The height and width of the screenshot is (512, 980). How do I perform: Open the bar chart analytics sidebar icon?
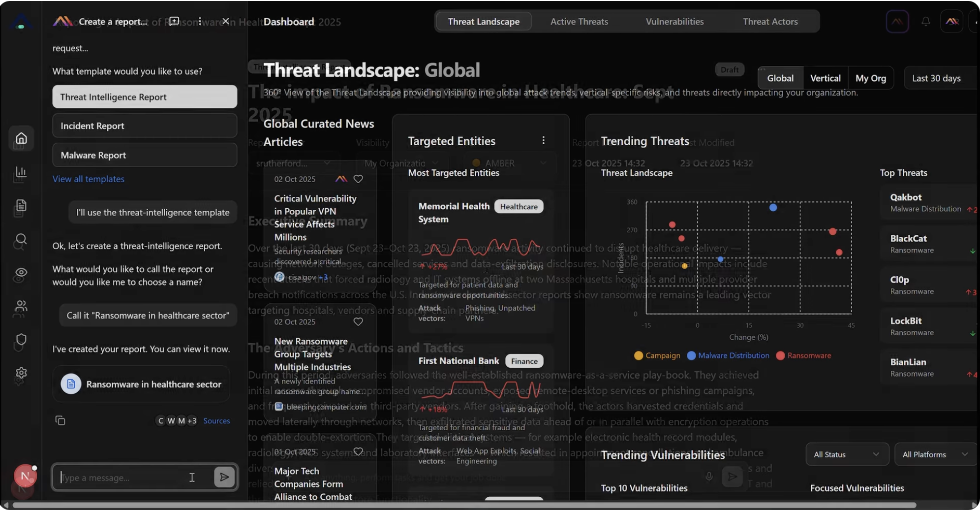pos(21,172)
